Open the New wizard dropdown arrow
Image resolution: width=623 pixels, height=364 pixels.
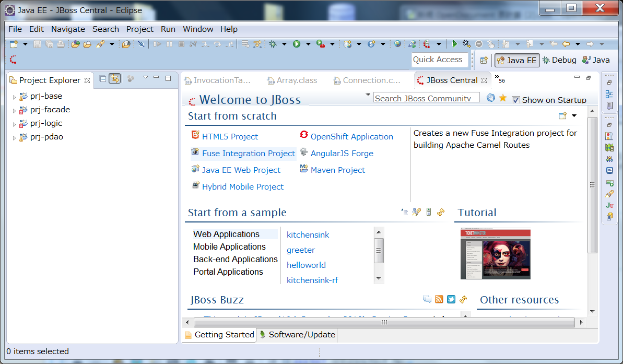(x=25, y=44)
